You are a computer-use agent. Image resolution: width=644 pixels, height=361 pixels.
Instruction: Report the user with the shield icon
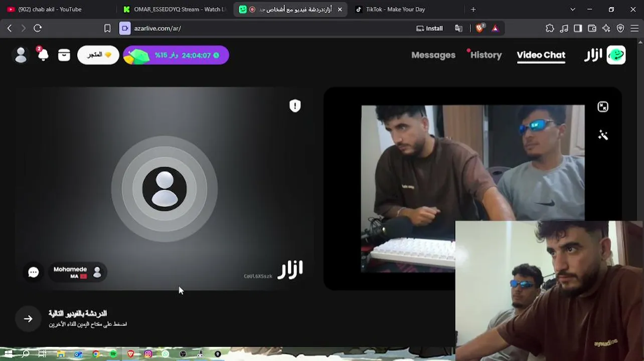point(295,106)
